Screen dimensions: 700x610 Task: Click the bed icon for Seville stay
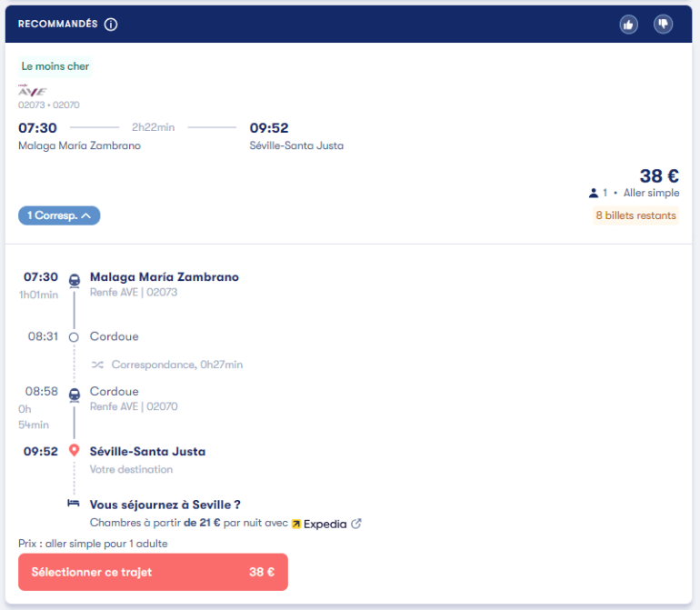[x=75, y=505]
